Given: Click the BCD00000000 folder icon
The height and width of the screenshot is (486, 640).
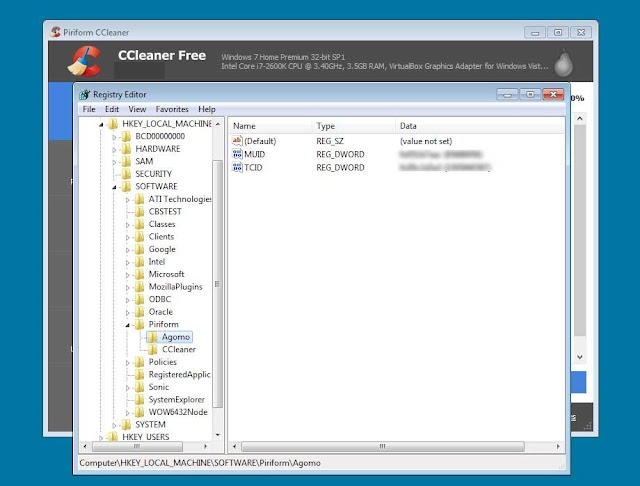Looking at the screenshot, I should [127, 136].
